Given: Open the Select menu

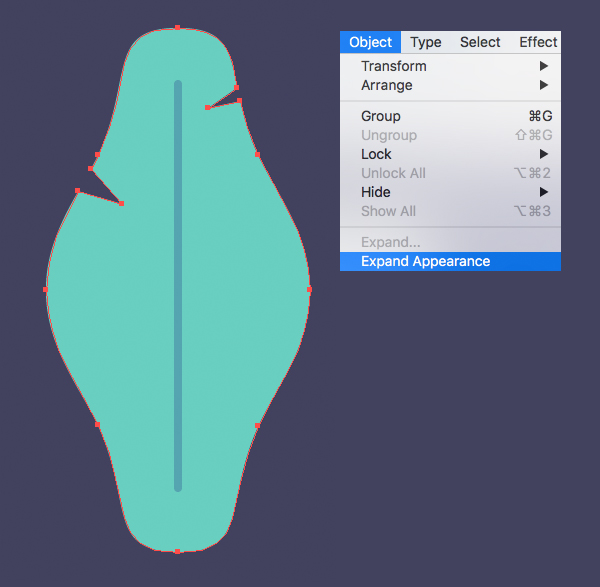Looking at the screenshot, I should pos(480,42).
